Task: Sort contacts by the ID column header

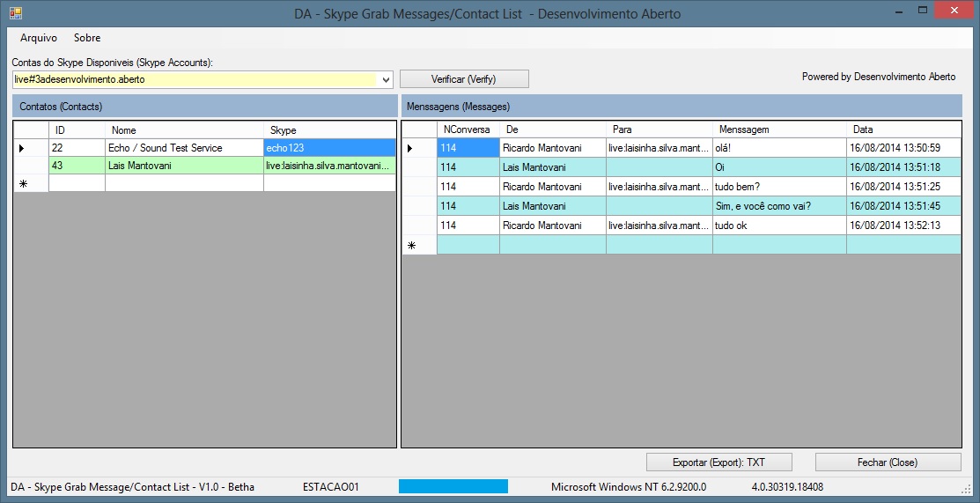Action: click(x=77, y=130)
